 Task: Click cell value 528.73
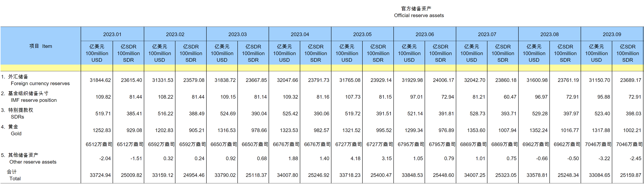[478, 114]
